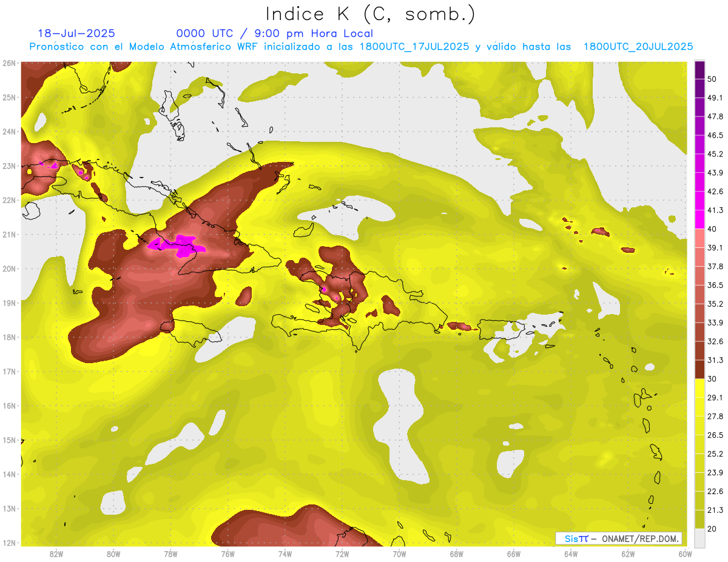This screenshot has width=728, height=562.
Task: Click the '15N' latitude label
Action: point(9,440)
